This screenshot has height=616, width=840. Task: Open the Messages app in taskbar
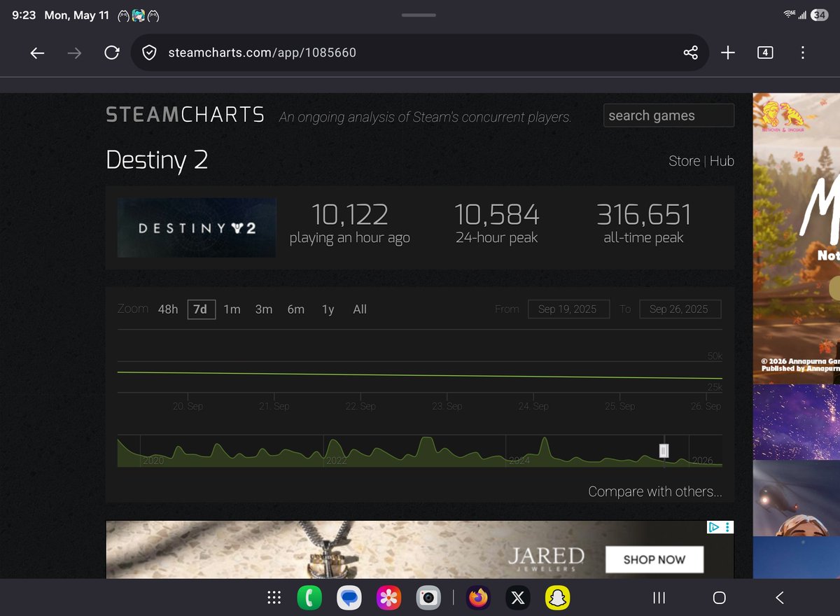[x=349, y=598]
